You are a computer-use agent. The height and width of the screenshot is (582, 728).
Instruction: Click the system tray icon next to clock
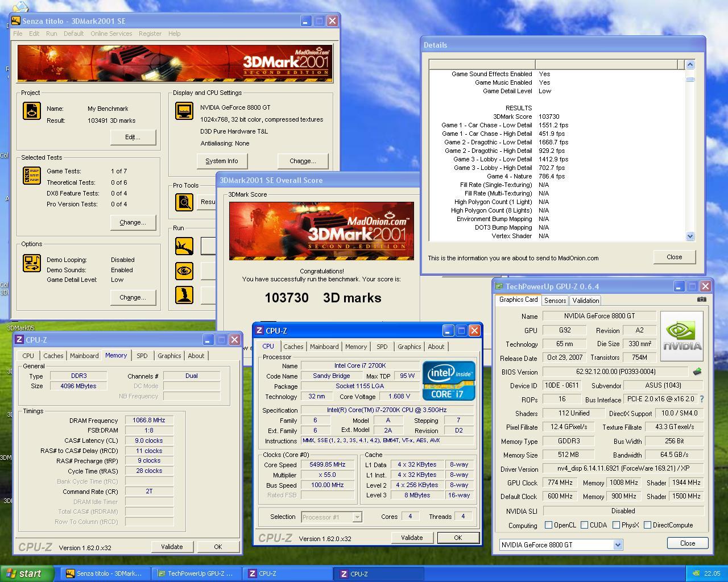[x=696, y=573]
